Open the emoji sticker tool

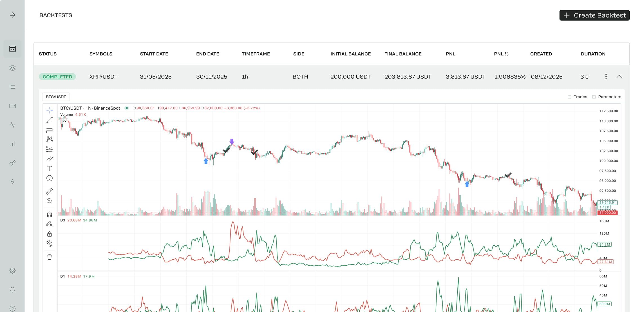coord(50,178)
